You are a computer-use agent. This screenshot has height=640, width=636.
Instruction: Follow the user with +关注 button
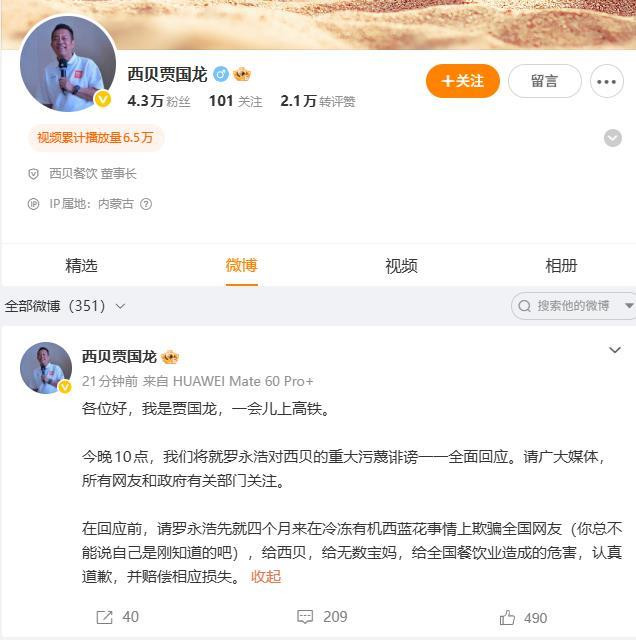(463, 81)
